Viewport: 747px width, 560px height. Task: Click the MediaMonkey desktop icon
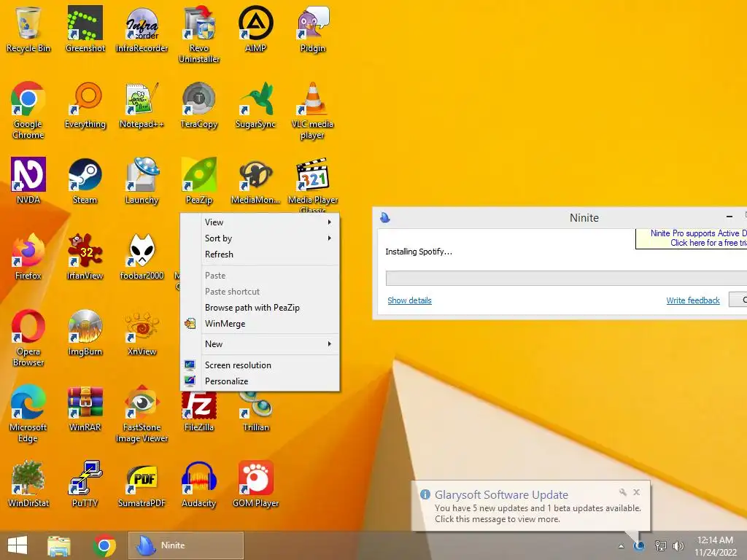256,181
